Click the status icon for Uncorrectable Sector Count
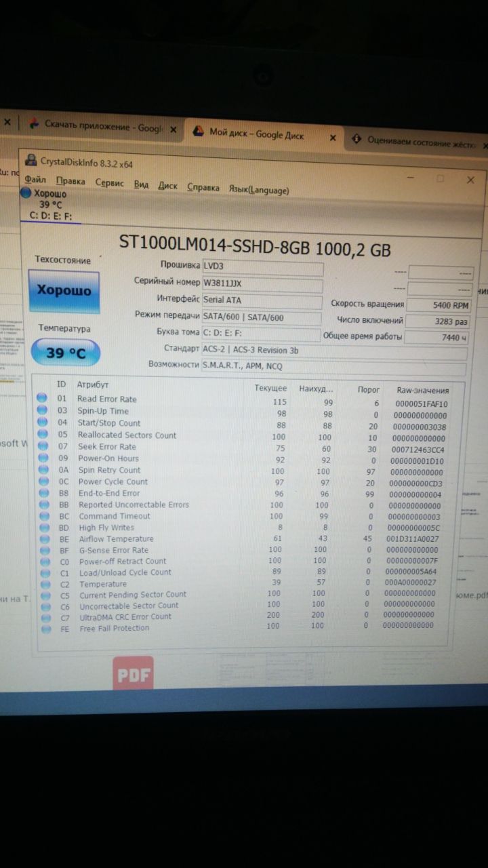The image size is (488, 868). (x=46, y=606)
